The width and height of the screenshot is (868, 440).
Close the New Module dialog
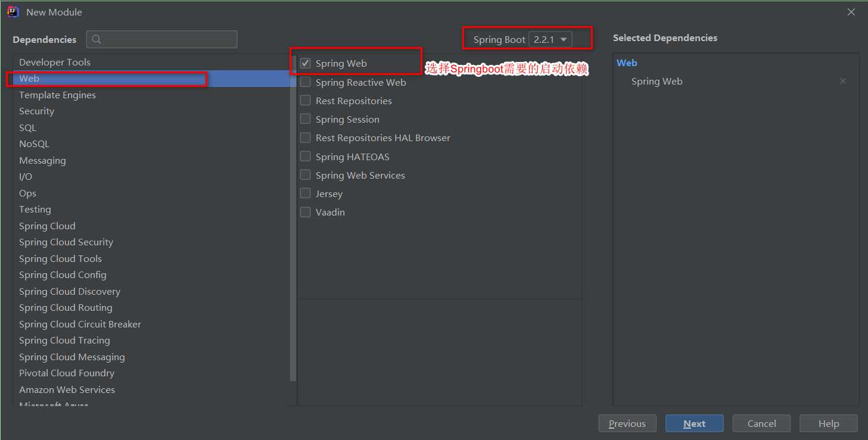click(851, 12)
